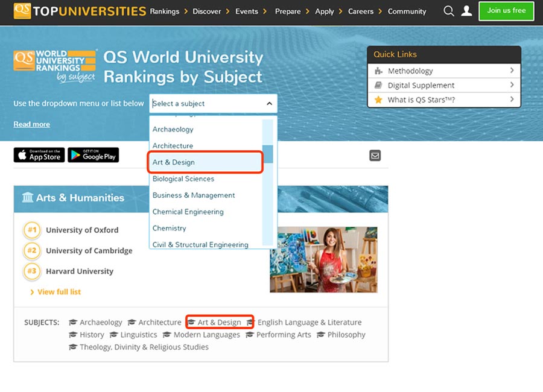The image size is (543, 392).
Task: Choose Archaeology from the dropdown list
Action: [x=206, y=130]
